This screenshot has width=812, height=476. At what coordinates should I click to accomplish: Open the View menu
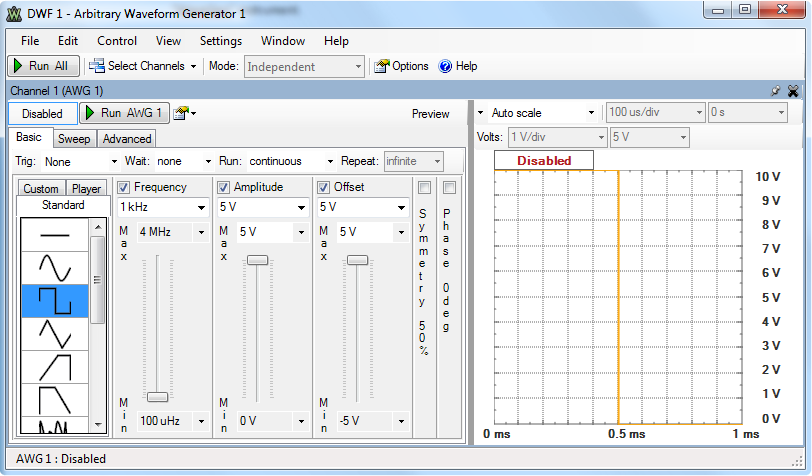click(x=168, y=41)
